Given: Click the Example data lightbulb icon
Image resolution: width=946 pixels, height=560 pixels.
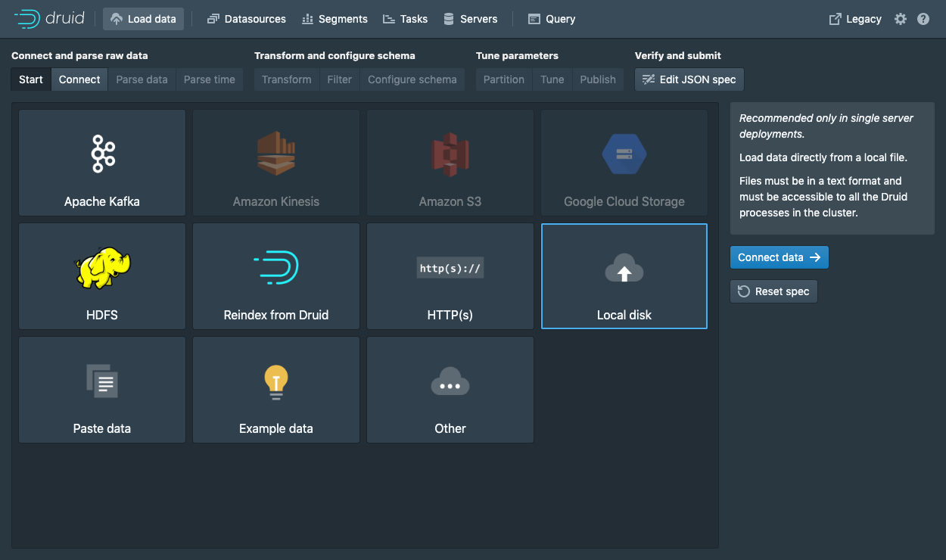Looking at the screenshot, I should coord(276,381).
